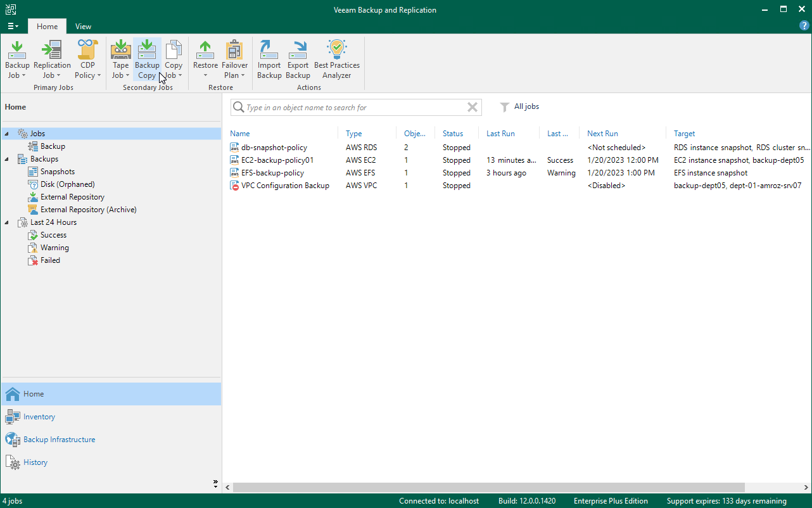Launch the Best Practices Analyzer

click(x=337, y=60)
